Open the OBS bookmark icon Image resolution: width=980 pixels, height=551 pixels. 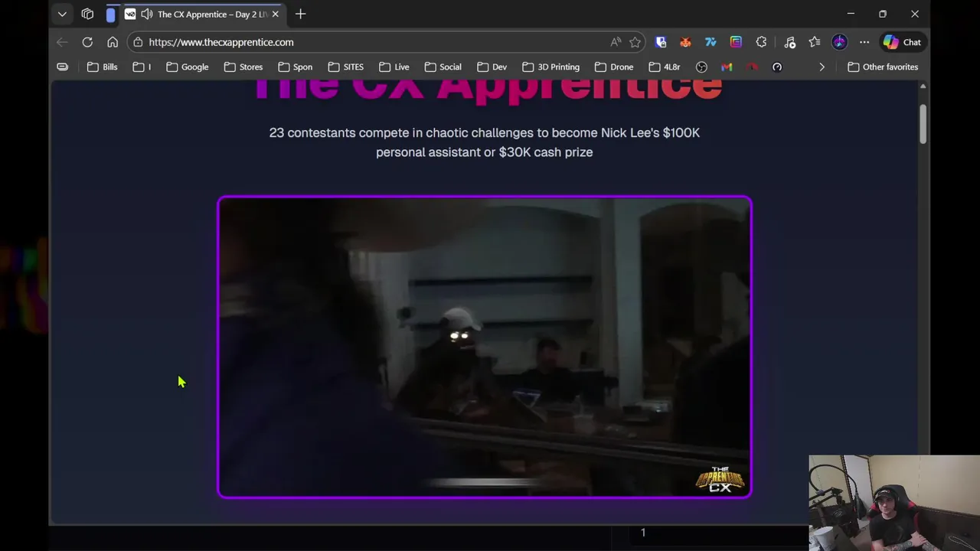701,67
